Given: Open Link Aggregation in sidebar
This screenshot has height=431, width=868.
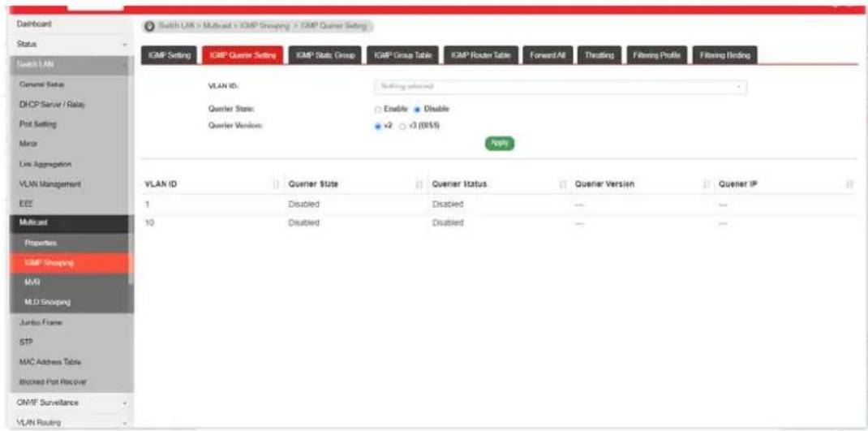Looking at the screenshot, I should click(69, 164).
